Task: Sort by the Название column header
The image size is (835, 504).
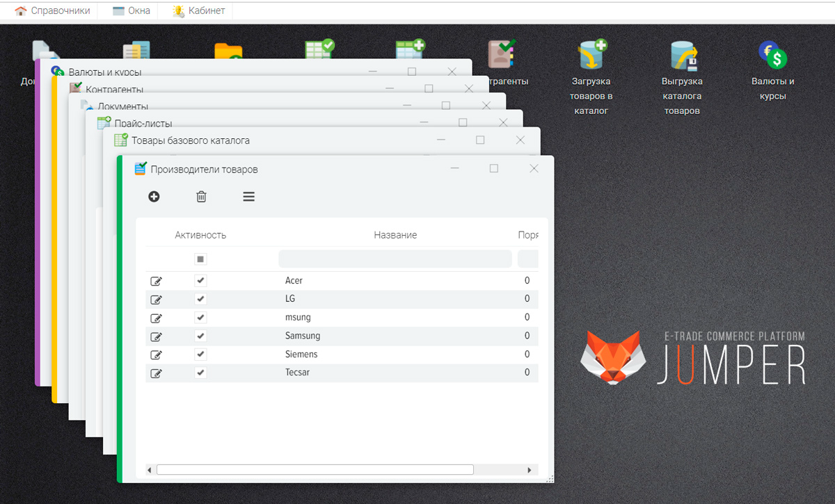Action: point(395,235)
